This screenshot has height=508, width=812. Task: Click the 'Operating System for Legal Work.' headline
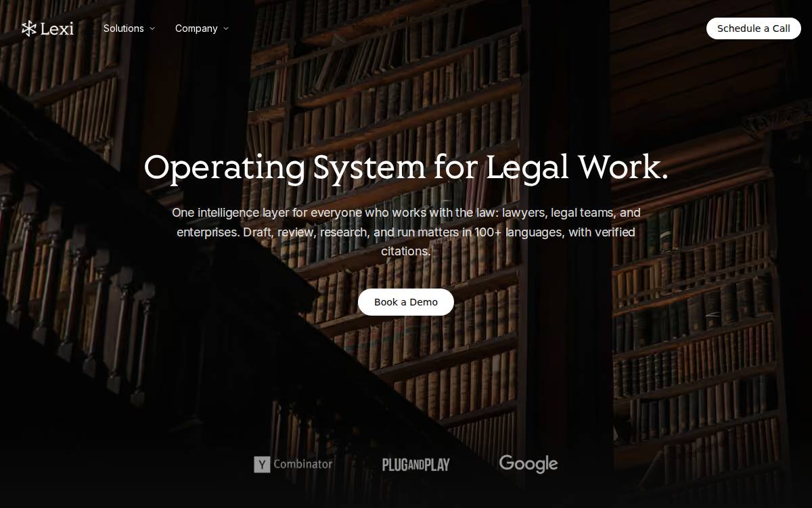pyautogui.click(x=406, y=167)
